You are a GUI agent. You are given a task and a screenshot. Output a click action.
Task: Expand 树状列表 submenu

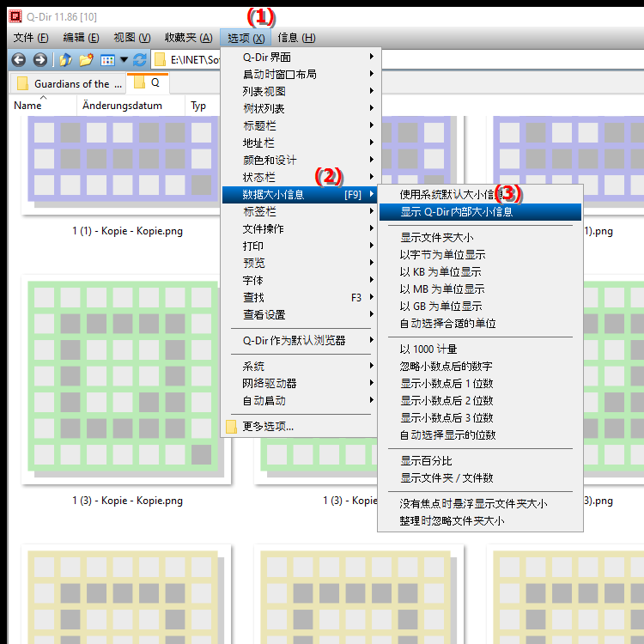(301, 108)
